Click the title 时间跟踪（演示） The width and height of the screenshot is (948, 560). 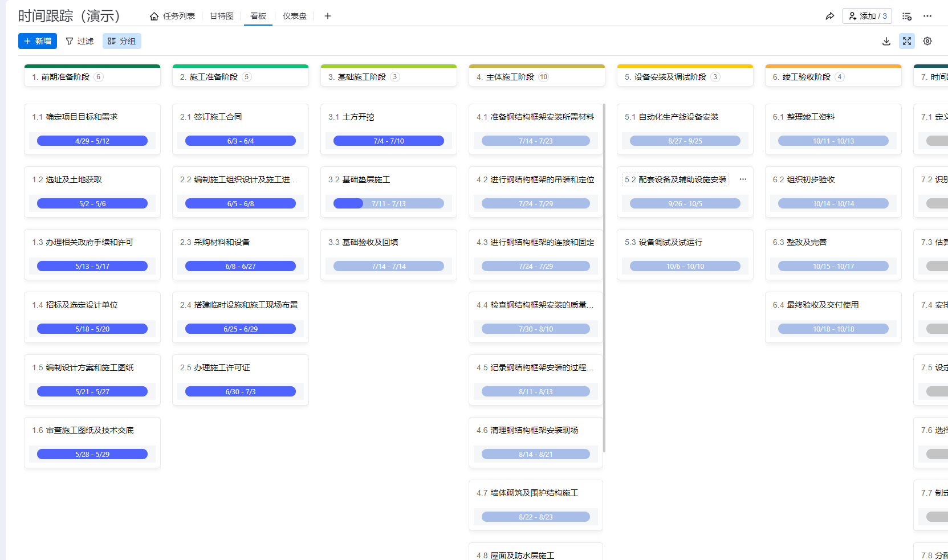pos(69,16)
